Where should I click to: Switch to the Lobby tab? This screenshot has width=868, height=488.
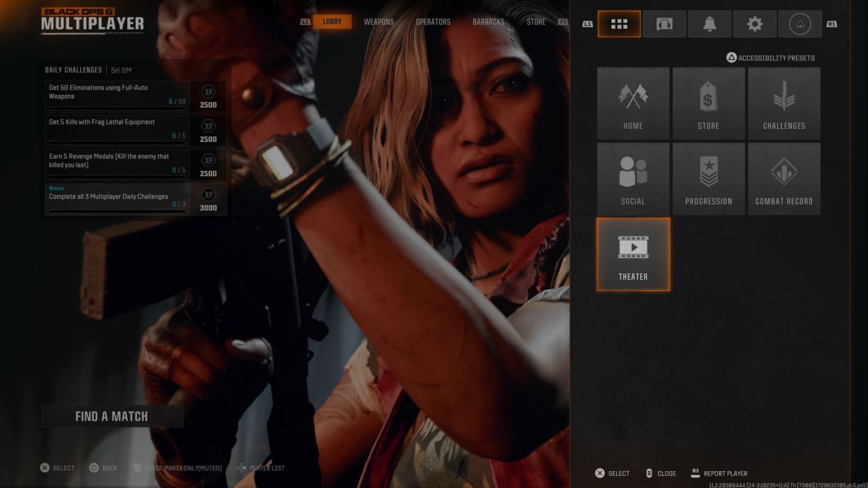click(332, 22)
